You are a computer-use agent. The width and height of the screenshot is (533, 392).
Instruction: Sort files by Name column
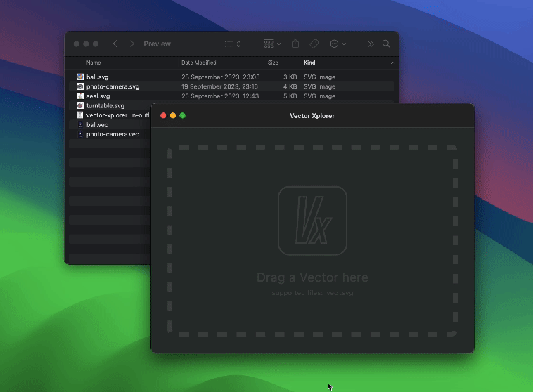click(x=94, y=63)
